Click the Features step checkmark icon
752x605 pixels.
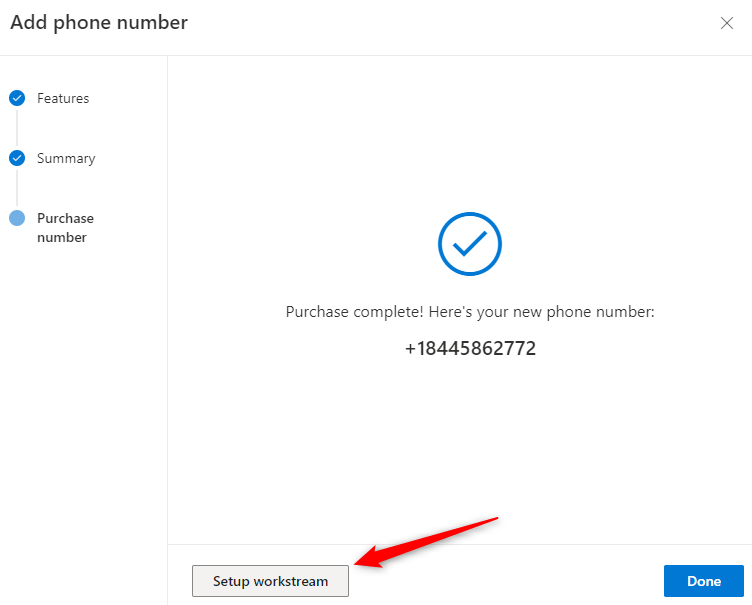click(17, 98)
